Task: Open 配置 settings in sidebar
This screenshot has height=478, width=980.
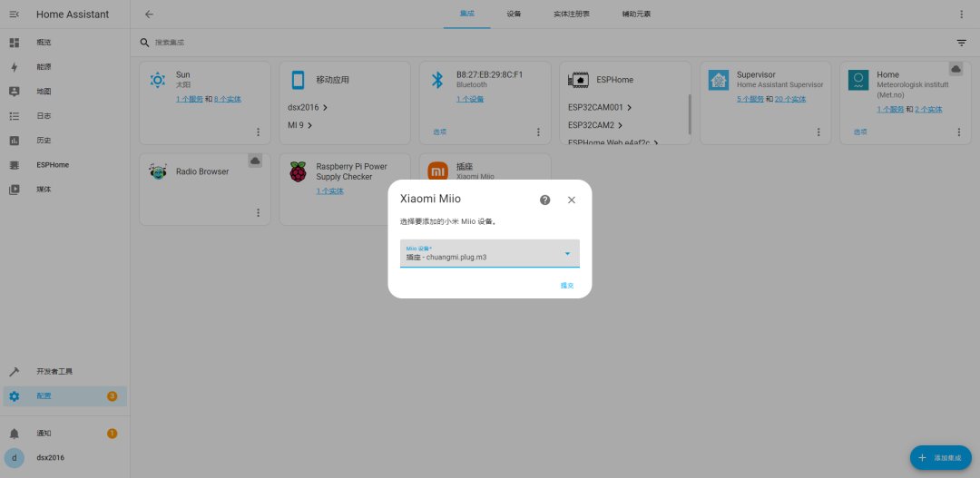Action: (x=65, y=396)
